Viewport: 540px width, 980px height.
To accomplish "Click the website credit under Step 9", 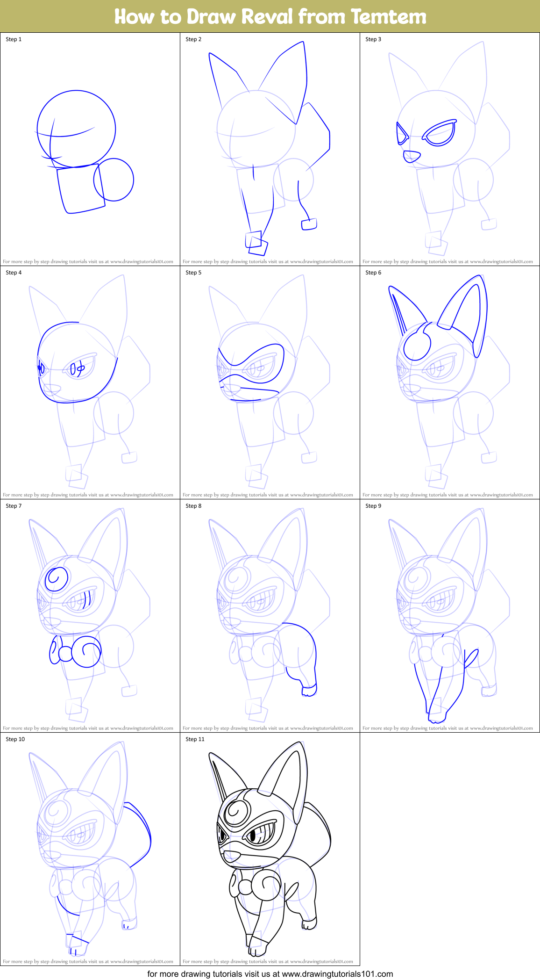I will click(448, 728).
